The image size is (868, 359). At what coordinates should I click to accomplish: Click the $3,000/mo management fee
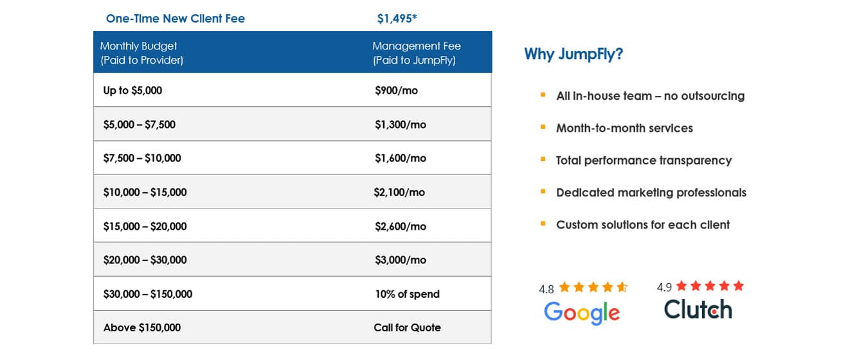click(400, 260)
